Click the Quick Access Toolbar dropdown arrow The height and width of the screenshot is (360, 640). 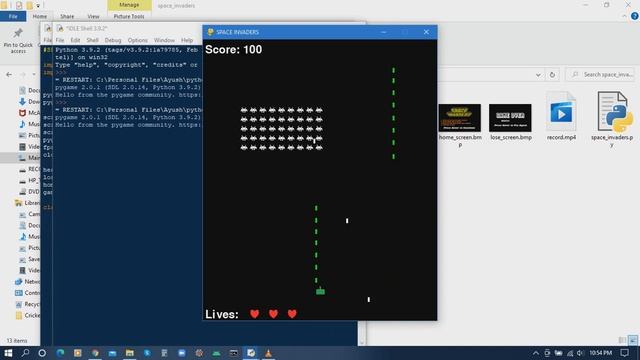pyautogui.click(x=38, y=6)
